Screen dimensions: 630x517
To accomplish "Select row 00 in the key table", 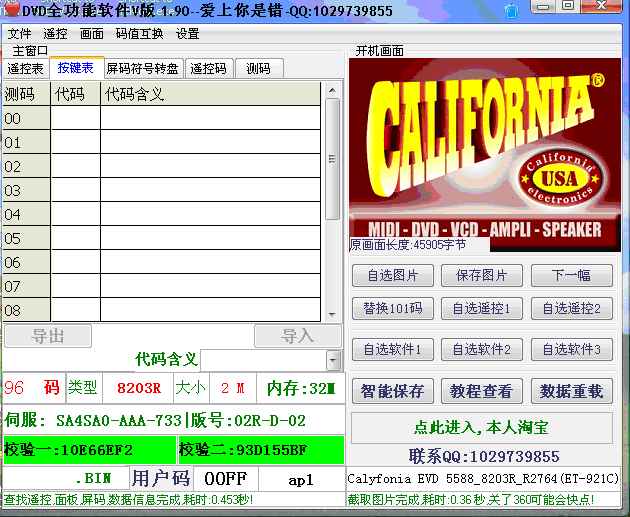I will point(162,118).
